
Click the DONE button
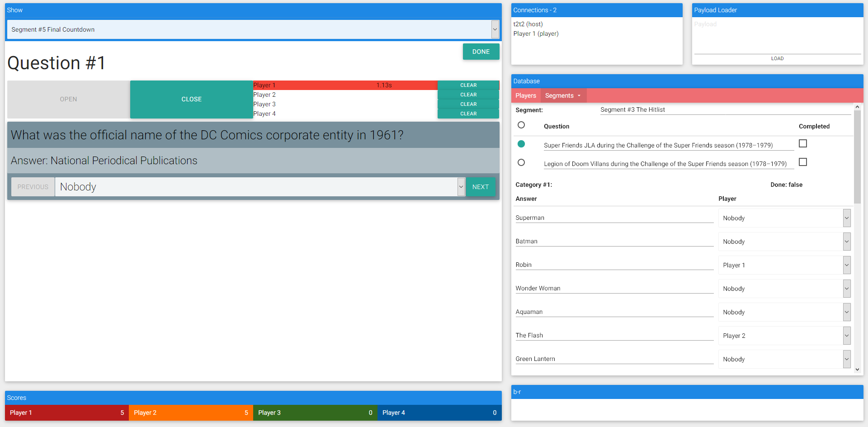pos(481,52)
